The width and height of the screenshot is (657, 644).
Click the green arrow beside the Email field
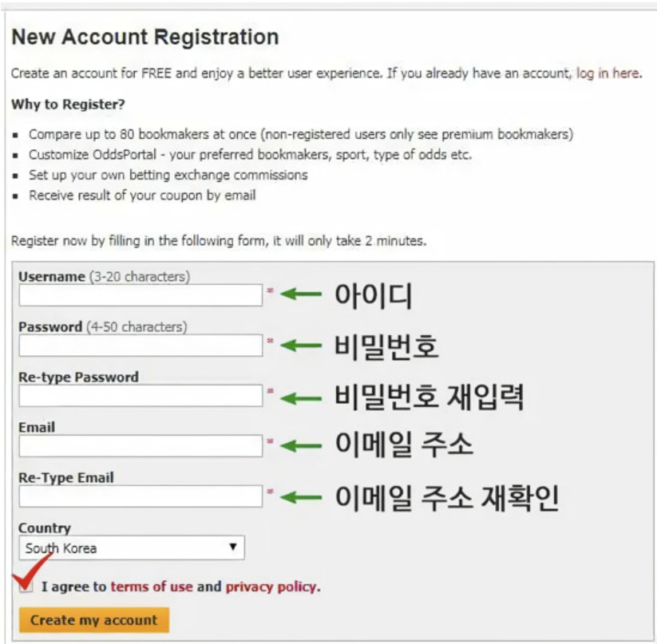301,445
